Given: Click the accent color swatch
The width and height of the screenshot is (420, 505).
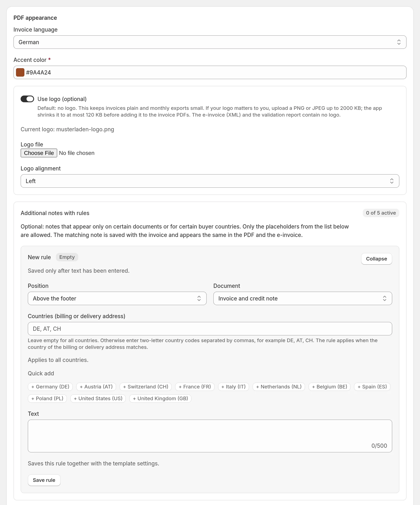Looking at the screenshot, I should click(x=20, y=72).
